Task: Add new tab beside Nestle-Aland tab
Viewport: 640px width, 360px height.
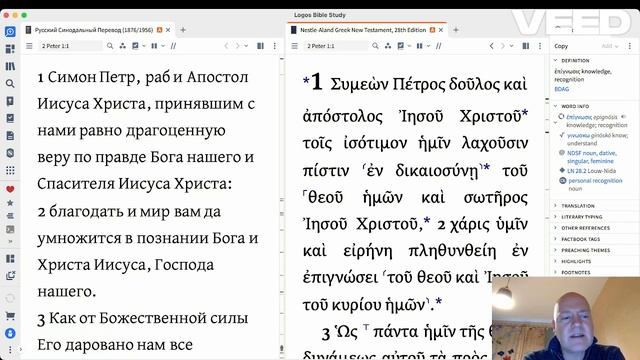Action: pyautogui.click(x=456, y=30)
